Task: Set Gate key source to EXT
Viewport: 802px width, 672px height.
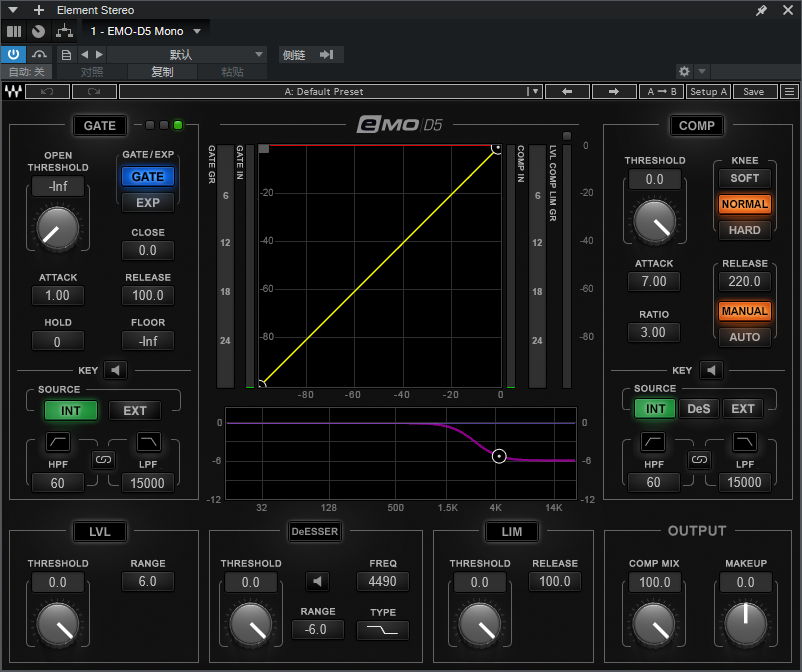Action: (135, 411)
